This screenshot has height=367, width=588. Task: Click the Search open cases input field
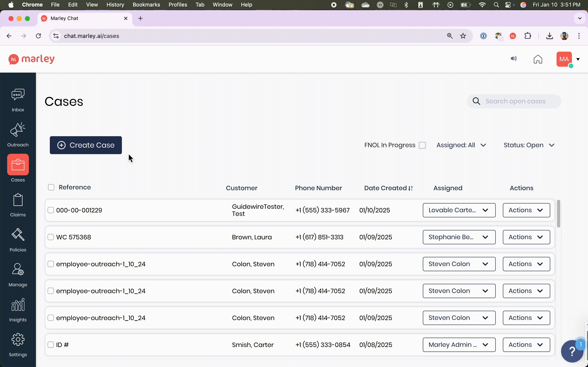pyautogui.click(x=515, y=101)
